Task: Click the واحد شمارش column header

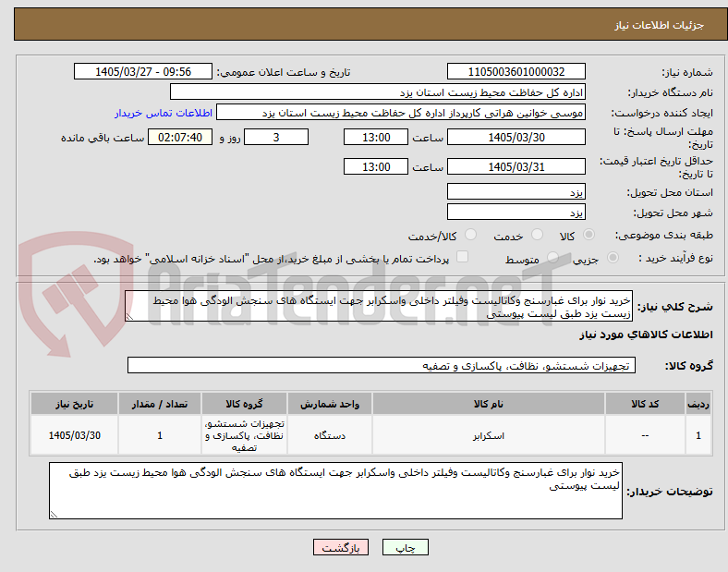Action: pos(330,404)
